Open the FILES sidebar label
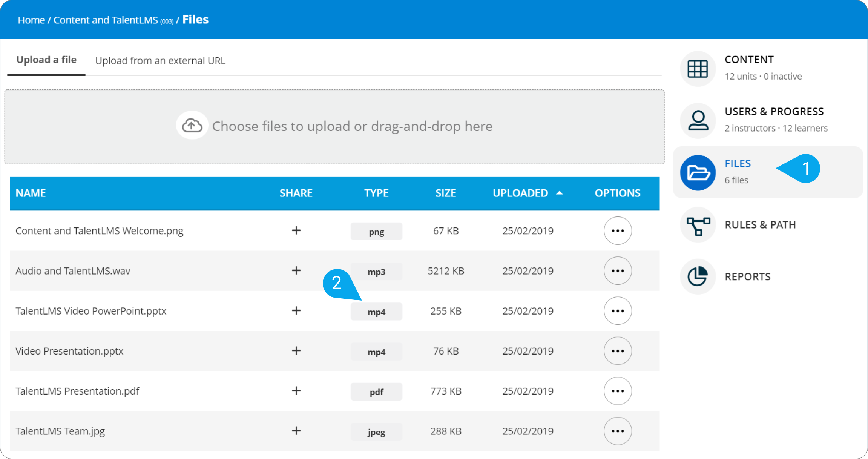This screenshot has height=459, width=868. click(738, 163)
